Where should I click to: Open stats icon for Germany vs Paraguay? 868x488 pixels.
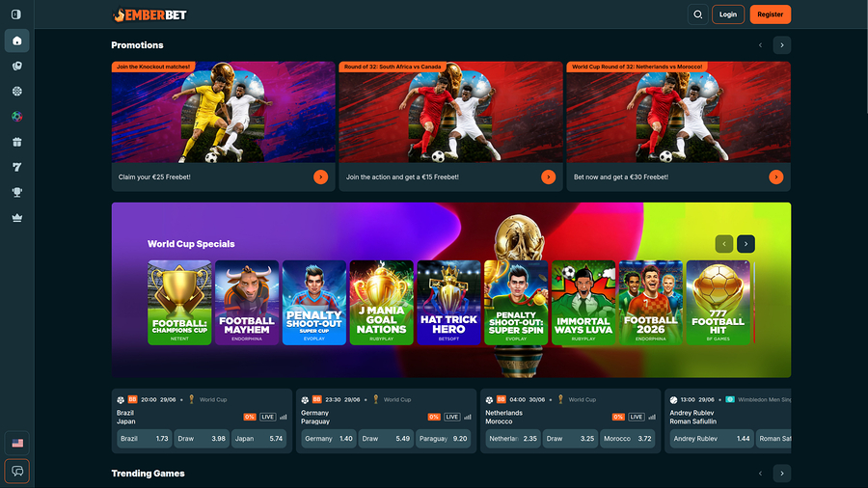click(467, 418)
